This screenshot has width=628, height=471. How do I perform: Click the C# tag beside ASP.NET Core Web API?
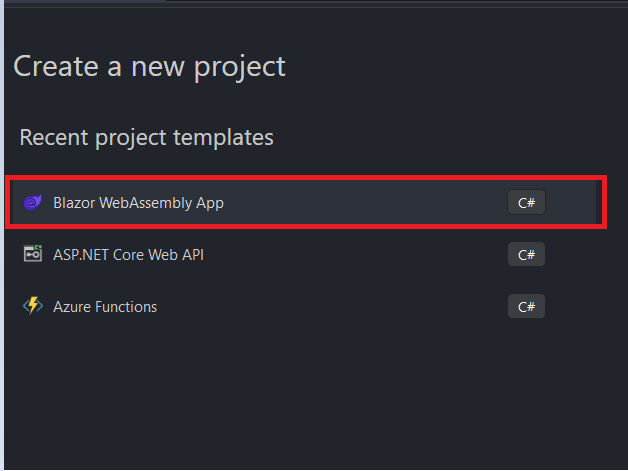coord(526,254)
